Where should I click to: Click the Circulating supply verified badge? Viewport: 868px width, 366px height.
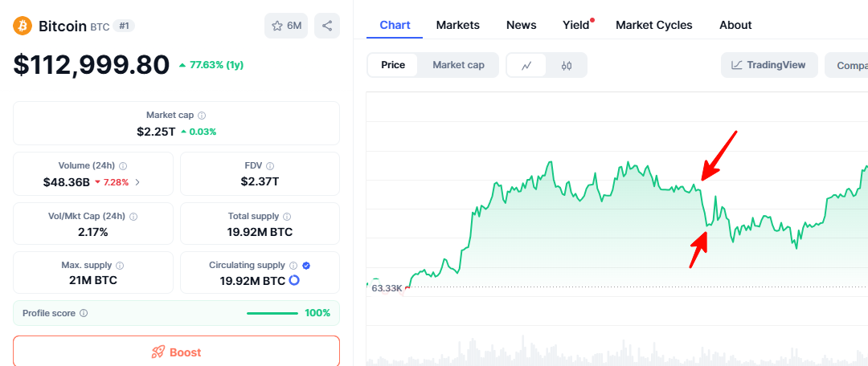click(306, 265)
